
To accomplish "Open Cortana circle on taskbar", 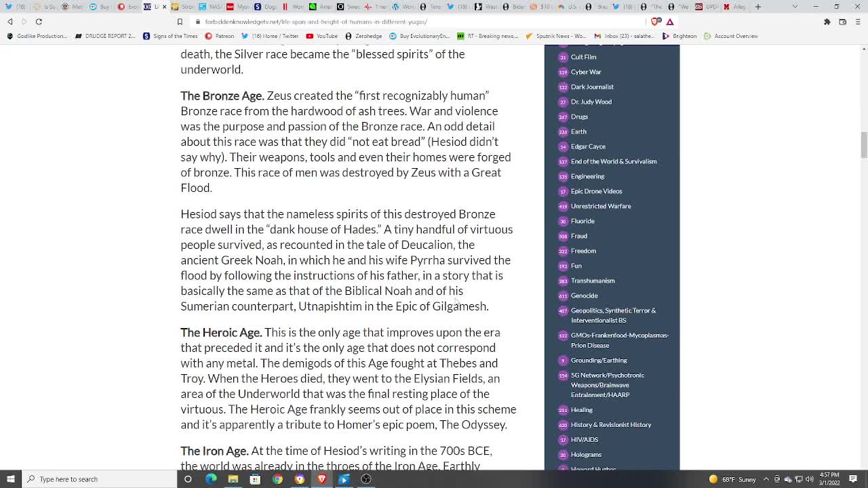I will pyautogui.click(x=188, y=479).
